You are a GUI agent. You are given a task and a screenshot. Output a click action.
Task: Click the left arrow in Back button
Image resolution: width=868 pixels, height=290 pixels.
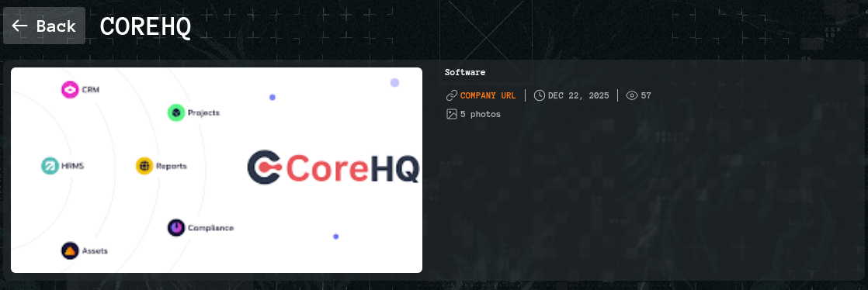[x=20, y=26]
